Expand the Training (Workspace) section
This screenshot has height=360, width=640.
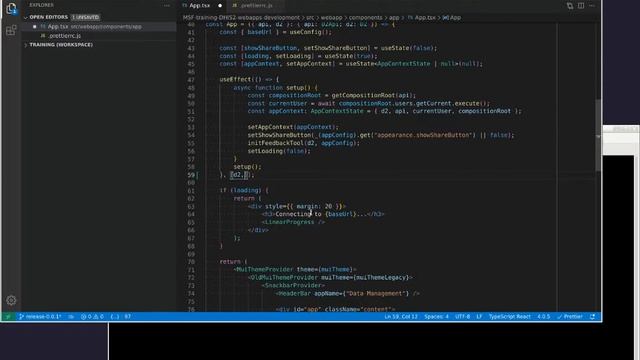coord(61,45)
